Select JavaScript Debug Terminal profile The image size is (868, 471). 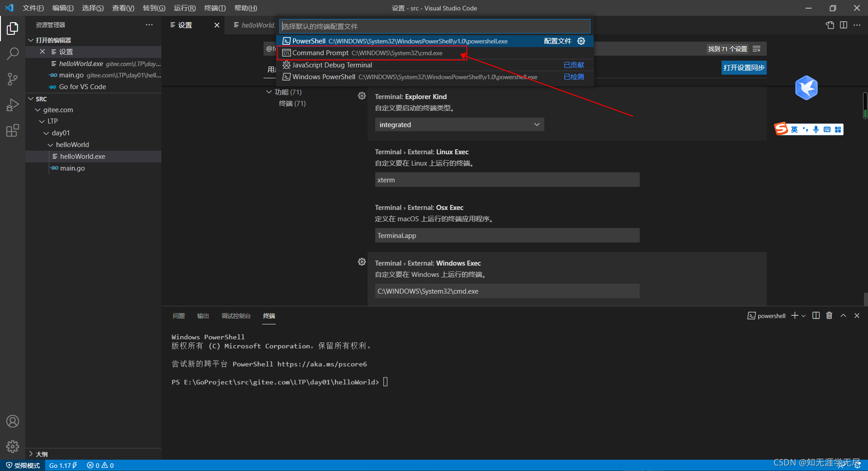pyautogui.click(x=435, y=65)
